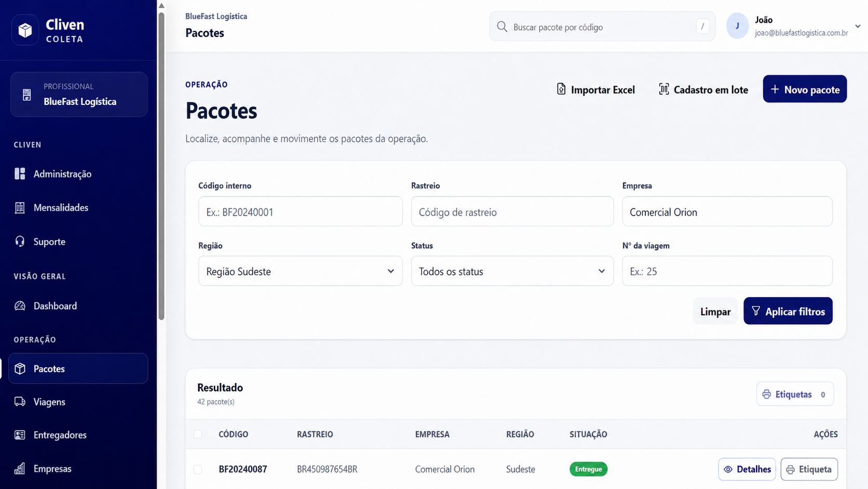The width and height of the screenshot is (868, 489).
Task: Navigate to Dashboard
Action: (x=78, y=306)
